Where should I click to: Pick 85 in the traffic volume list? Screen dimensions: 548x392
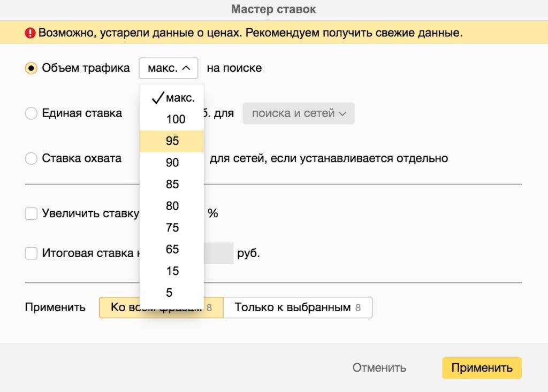tap(172, 185)
